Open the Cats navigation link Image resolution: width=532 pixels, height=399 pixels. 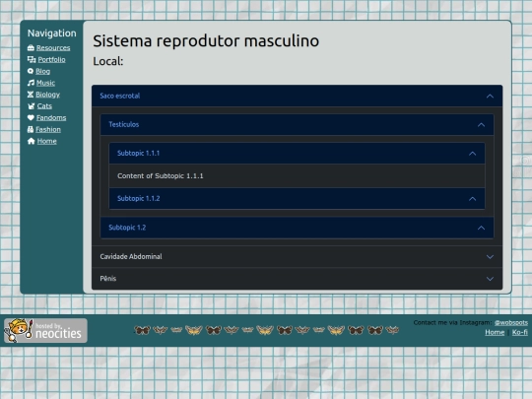tap(44, 105)
